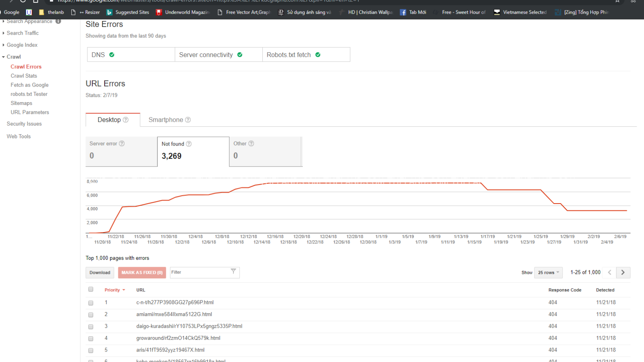Select the Server error tab

coord(121,152)
